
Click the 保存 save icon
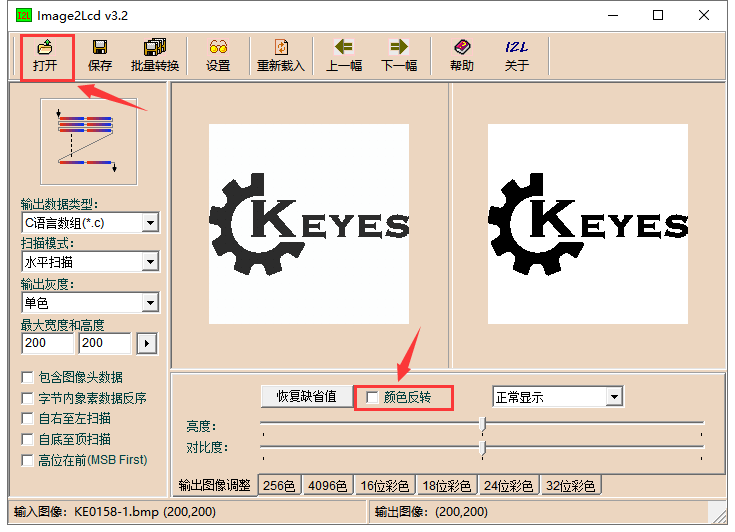[100, 56]
